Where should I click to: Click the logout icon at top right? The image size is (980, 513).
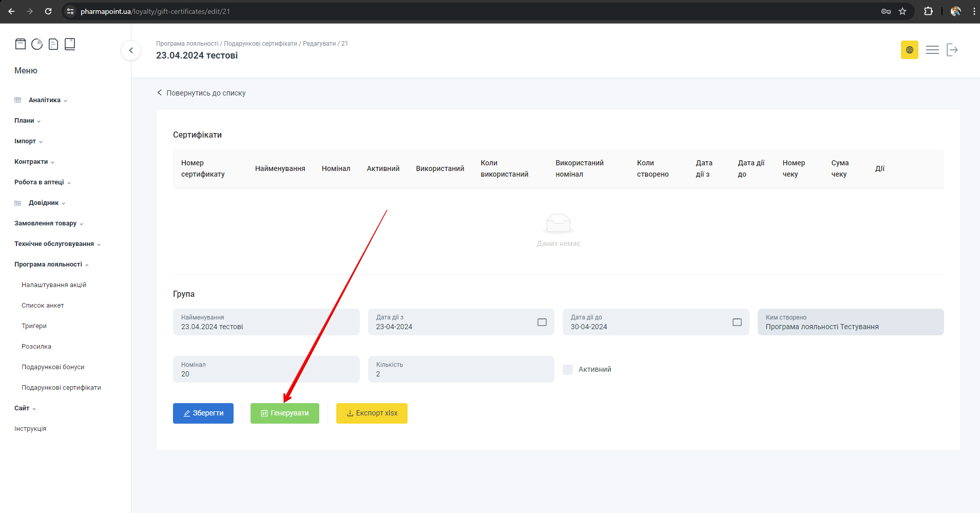952,50
